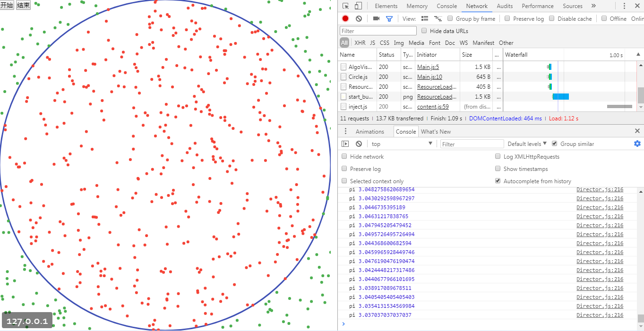Open the Main.js:5 initiator link

click(428, 67)
